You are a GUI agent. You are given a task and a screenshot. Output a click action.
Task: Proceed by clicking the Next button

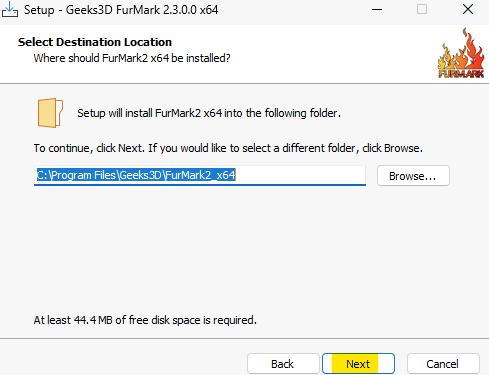coord(358,364)
